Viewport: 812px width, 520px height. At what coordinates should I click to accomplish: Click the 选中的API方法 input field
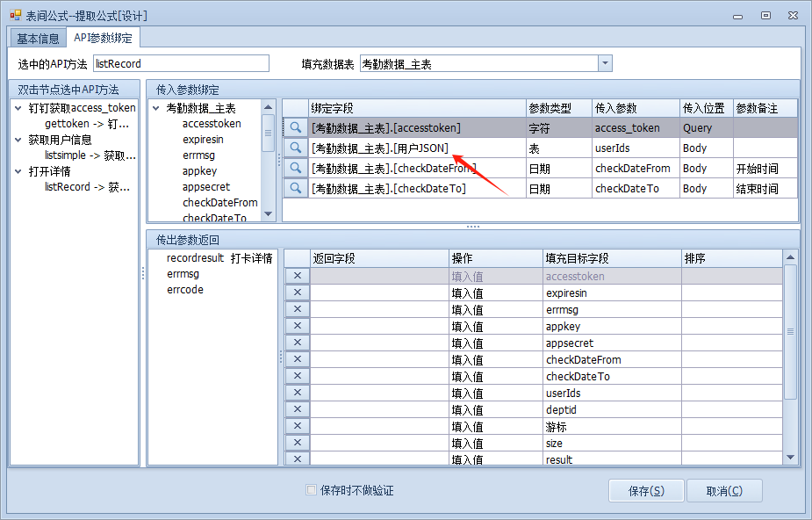tap(180, 64)
